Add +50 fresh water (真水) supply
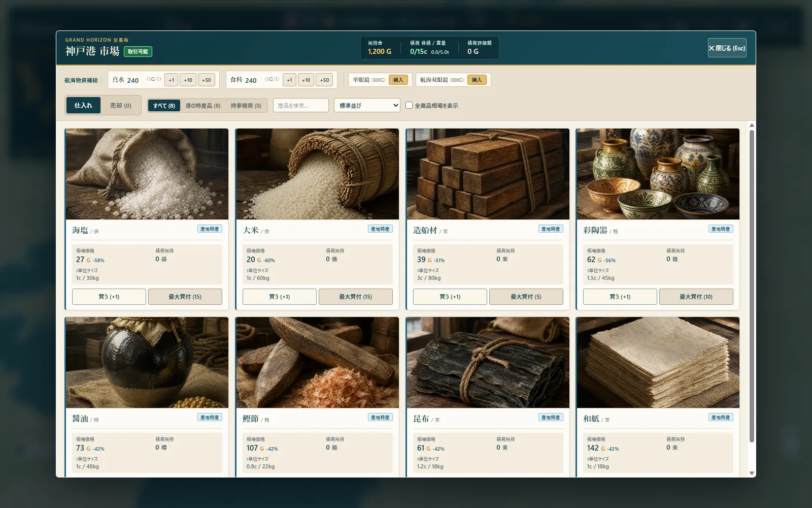The image size is (812, 508). tap(206, 80)
